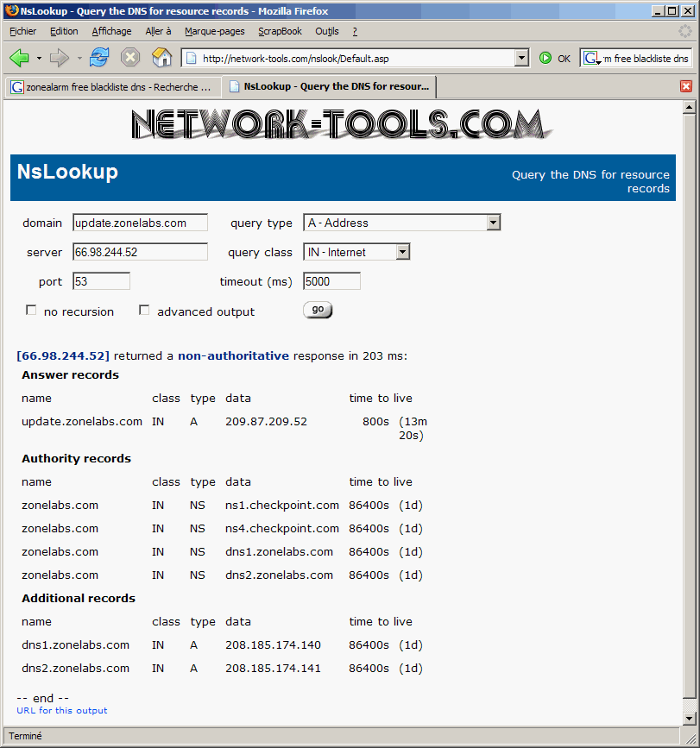Open the Affichage menu
The height and width of the screenshot is (748, 700).
pyautogui.click(x=111, y=31)
